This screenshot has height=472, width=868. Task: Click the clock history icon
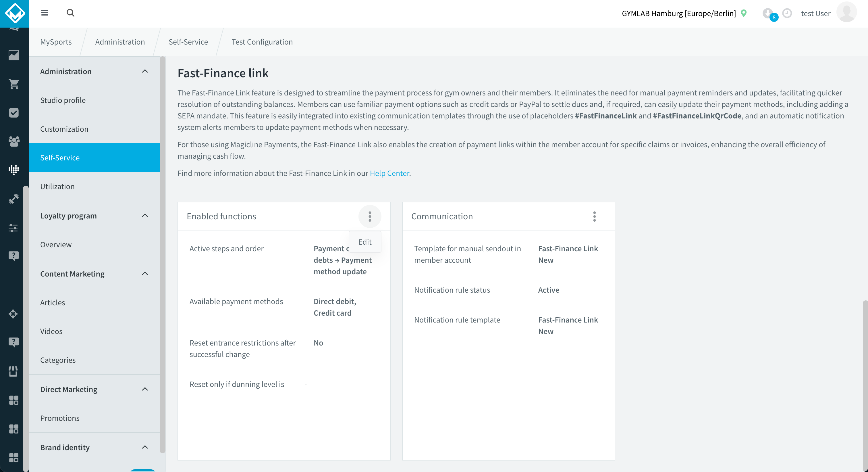tap(787, 13)
